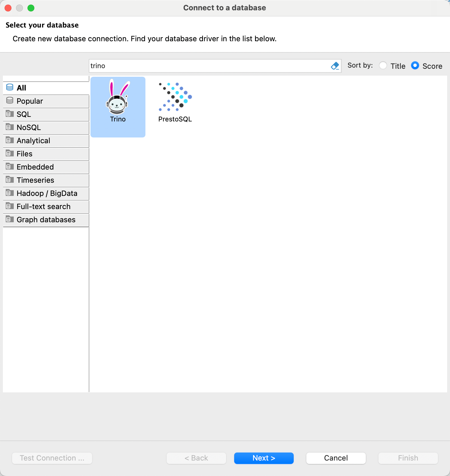Clear the search filter with eraser icon
450x476 pixels.
click(x=335, y=66)
